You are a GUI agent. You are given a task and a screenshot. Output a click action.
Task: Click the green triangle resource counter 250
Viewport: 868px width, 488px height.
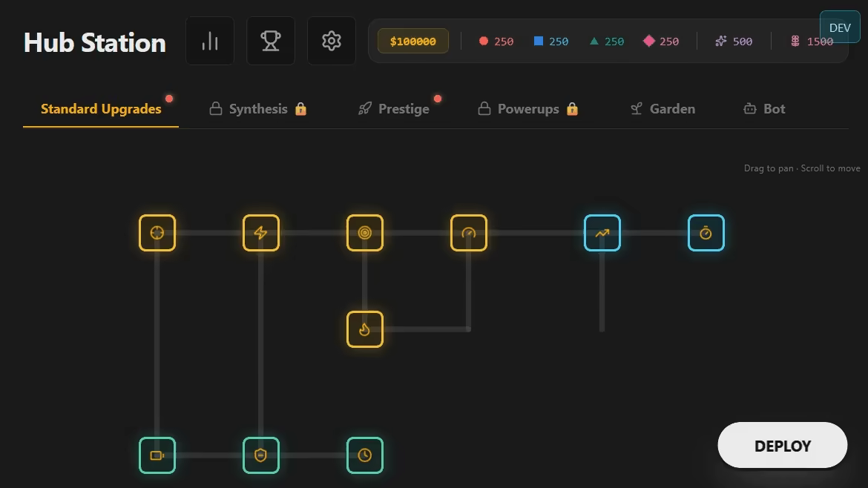coord(607,42)
